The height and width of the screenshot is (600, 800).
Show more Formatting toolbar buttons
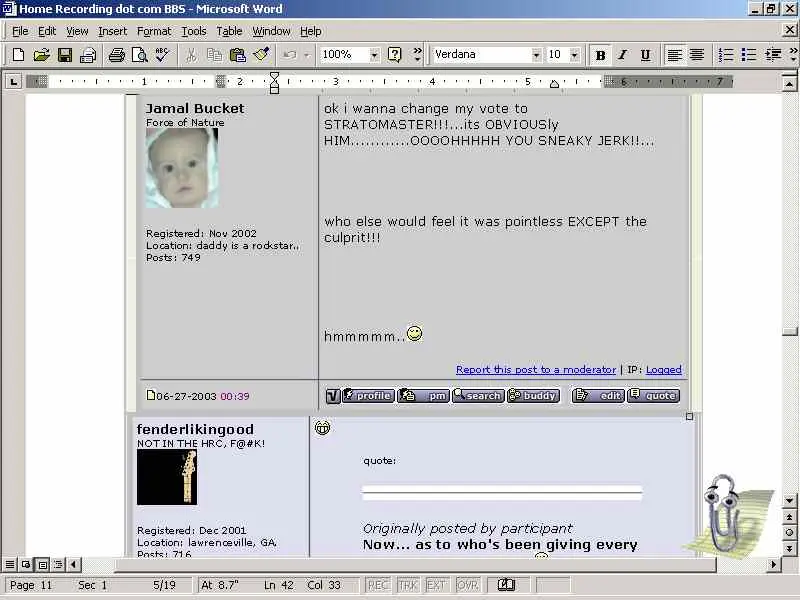[793, 55]
